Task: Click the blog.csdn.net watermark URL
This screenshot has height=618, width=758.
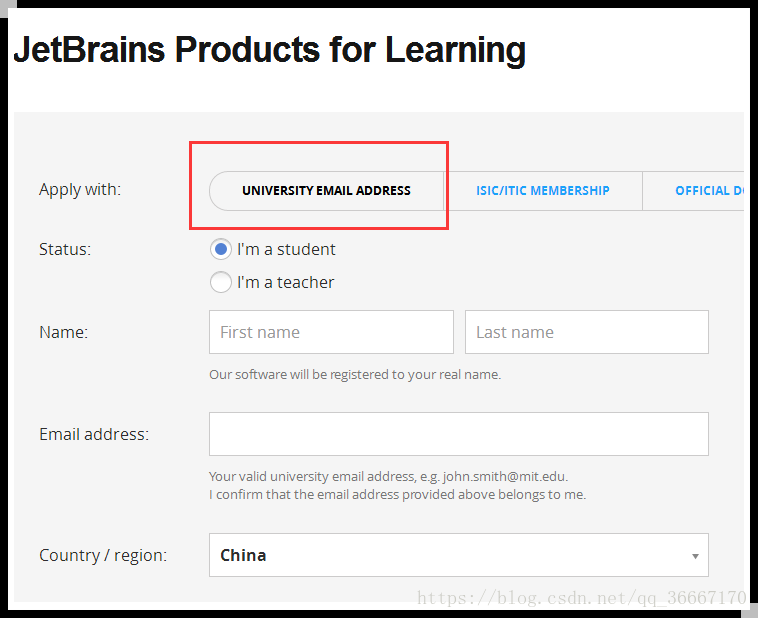Action: [581, 598]
